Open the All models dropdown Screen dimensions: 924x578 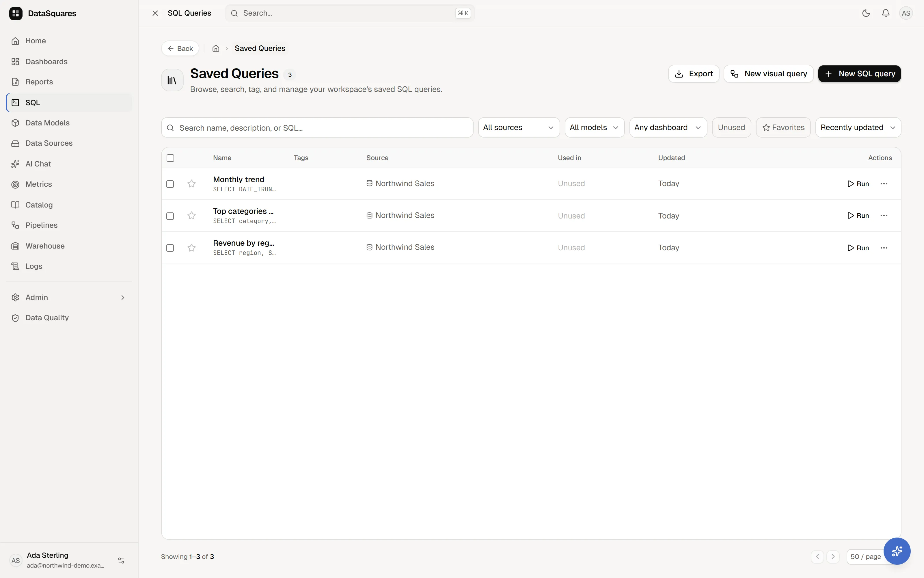click(x=594, y=127)
